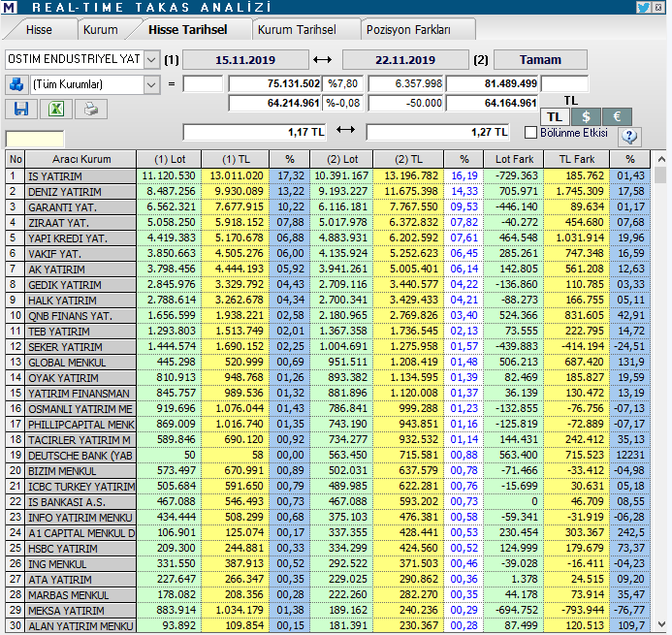
Task: Expand the OSTIM ENDUSTRIYEL YAT stock dropdown
Action: click(x=151, y=59)
